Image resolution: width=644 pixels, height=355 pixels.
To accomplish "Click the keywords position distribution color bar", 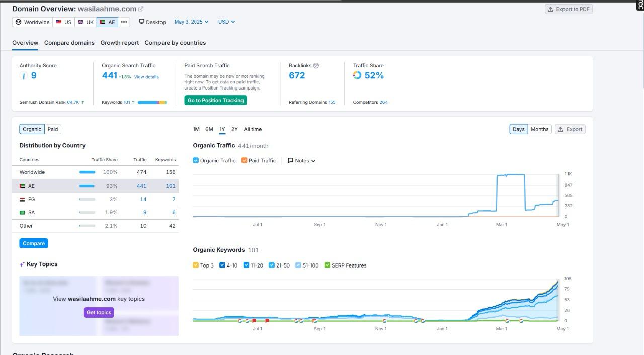I will 152,103.
